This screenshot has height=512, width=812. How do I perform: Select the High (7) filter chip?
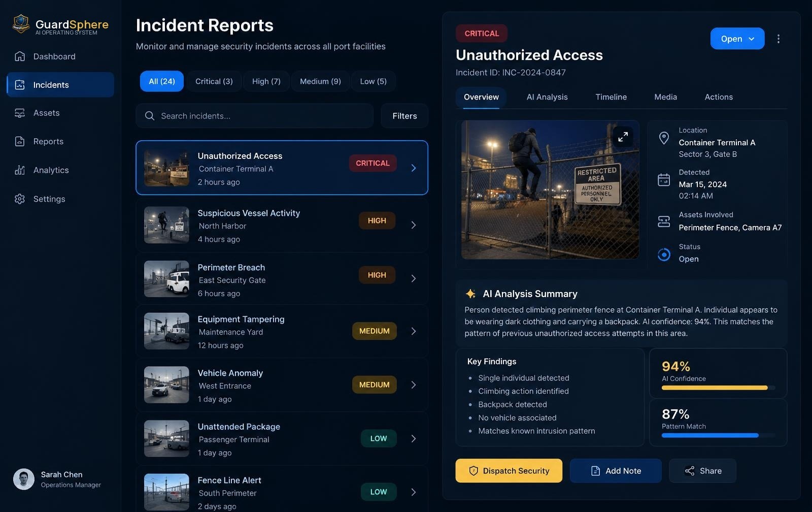pos(266,81)
